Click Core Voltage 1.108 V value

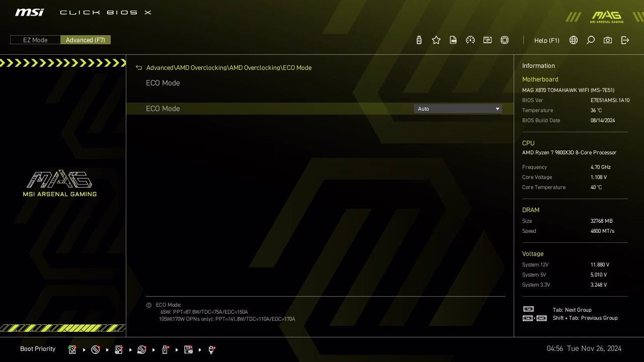click(599, 177)
